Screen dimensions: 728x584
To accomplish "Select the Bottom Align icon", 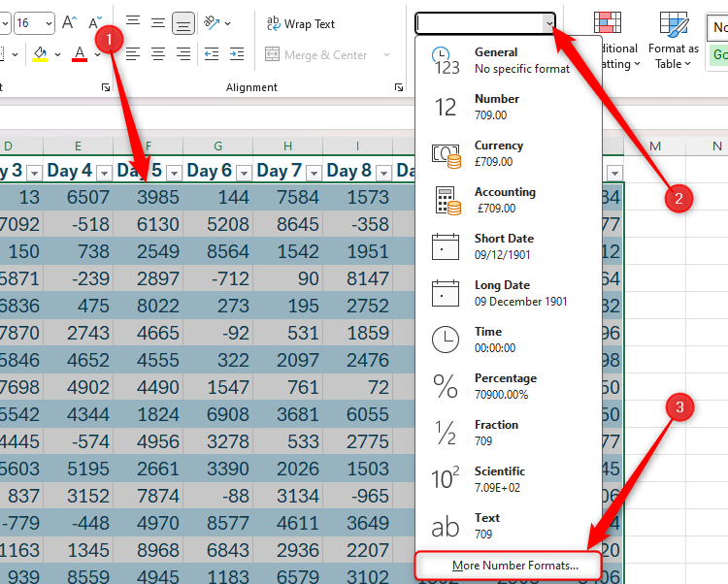I will pyautogui.click(x=182, y=22).
